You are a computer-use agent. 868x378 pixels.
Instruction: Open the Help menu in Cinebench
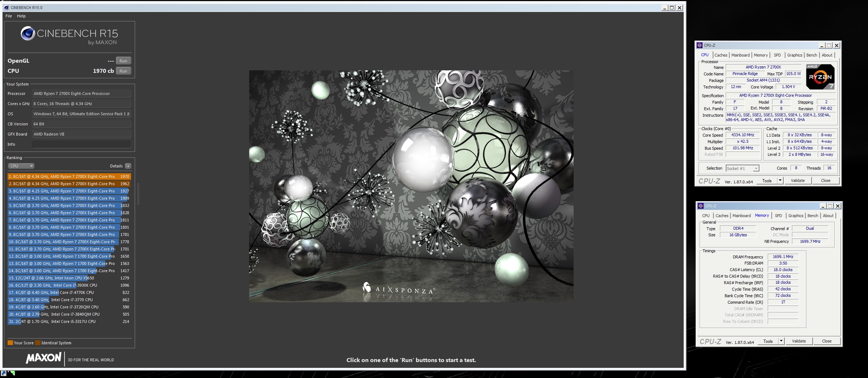[21, 16]
